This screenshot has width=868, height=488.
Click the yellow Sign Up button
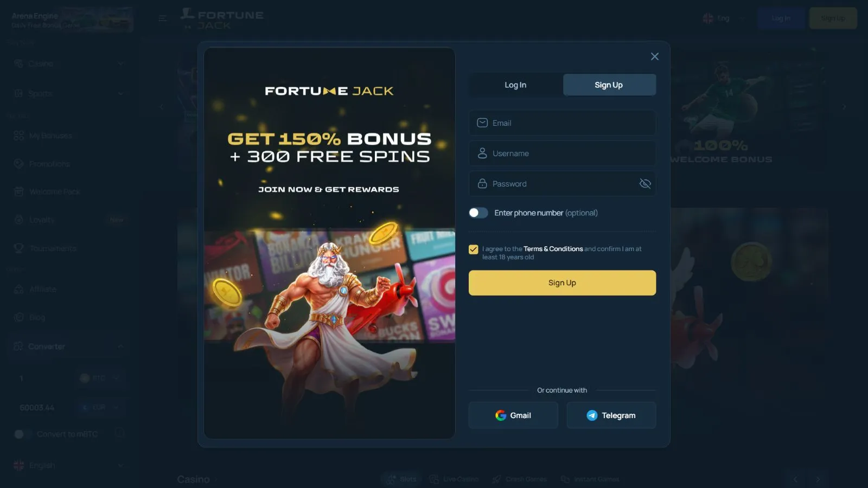coord(562,283)
